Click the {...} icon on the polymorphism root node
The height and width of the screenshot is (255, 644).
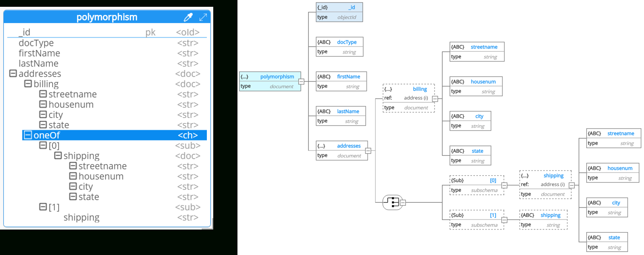pos(243,76)
